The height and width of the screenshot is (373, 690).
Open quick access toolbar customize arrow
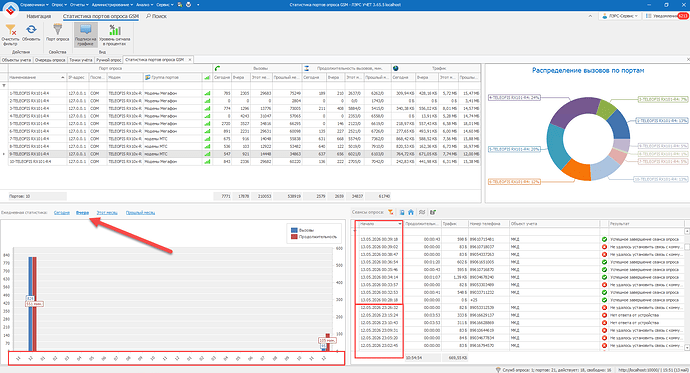(x=198, y=5)
